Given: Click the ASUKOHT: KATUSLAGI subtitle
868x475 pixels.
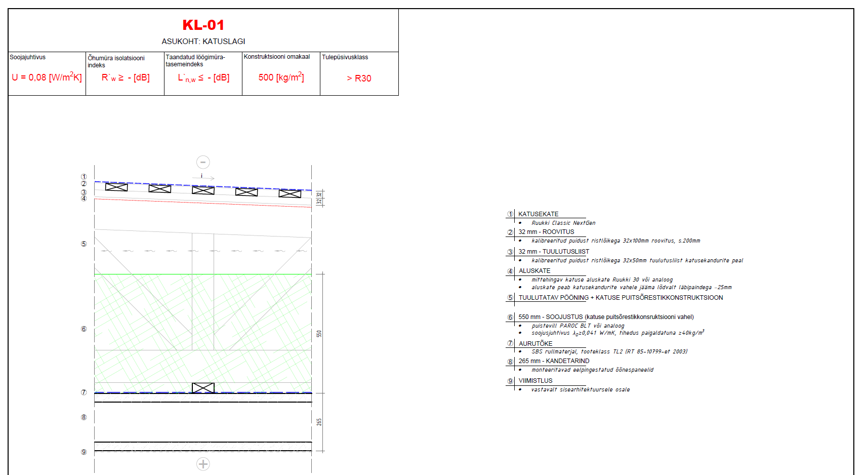Looking at the screenshot, I should pos(203,42).
